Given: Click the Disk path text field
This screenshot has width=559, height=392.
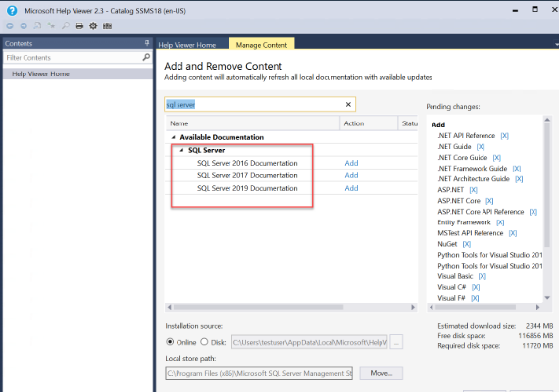Looking at the screenshot, I should 310,342.
